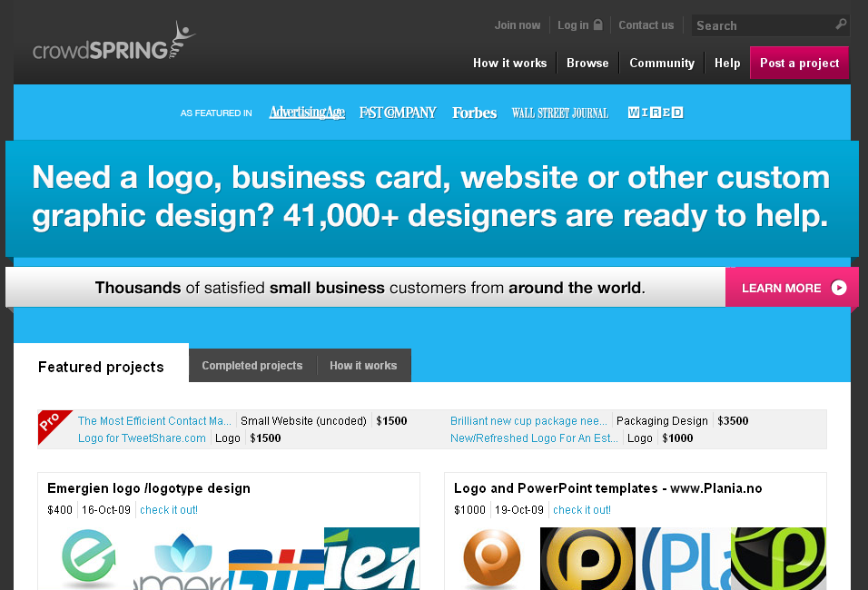Switch to the Featured projects tab
Image resolution: width=868 pixels, height=590 pixels.
pyautogui.click(x=102, y=367)
